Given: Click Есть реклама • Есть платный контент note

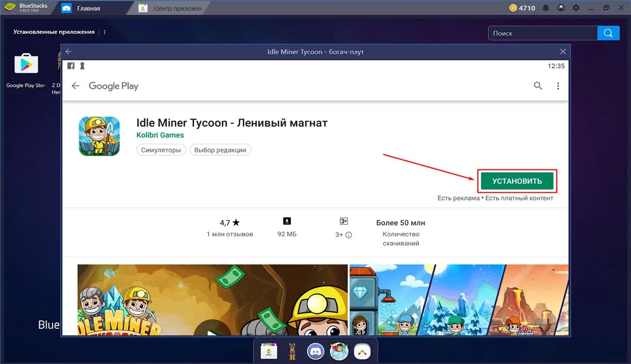Looking at the screenshot, I should coord(495,198).
